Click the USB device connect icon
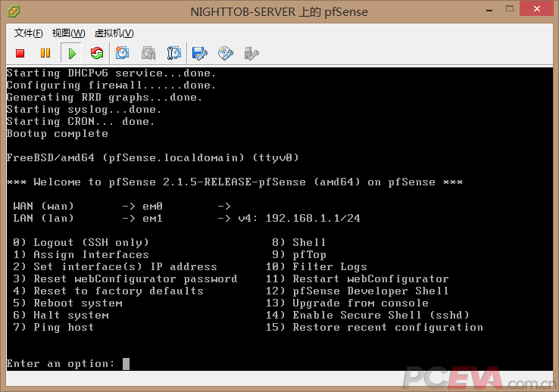 [x=251, y=53]
